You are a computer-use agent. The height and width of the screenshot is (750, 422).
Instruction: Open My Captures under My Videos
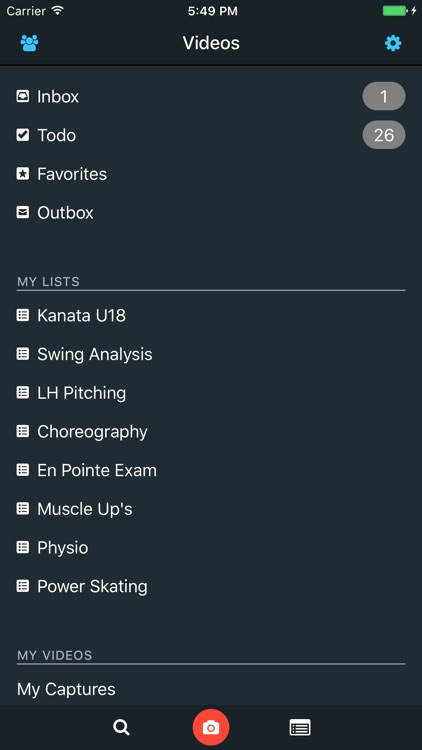click(x=211, y=689)
